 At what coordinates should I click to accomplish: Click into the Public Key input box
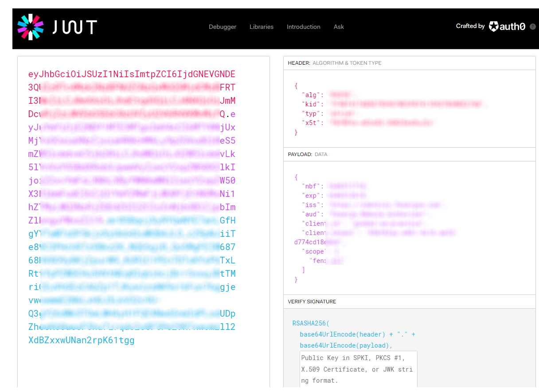(x=358, y=369)
